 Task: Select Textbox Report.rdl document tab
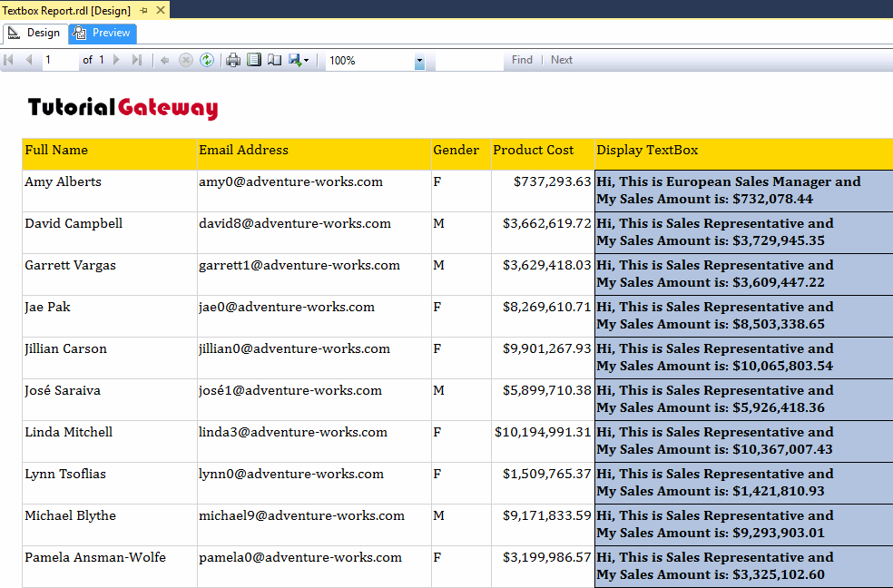point(66,10)
